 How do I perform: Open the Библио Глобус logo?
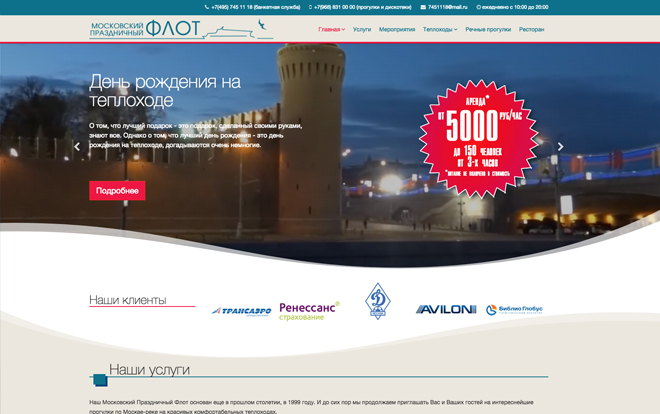click(514, 310)
